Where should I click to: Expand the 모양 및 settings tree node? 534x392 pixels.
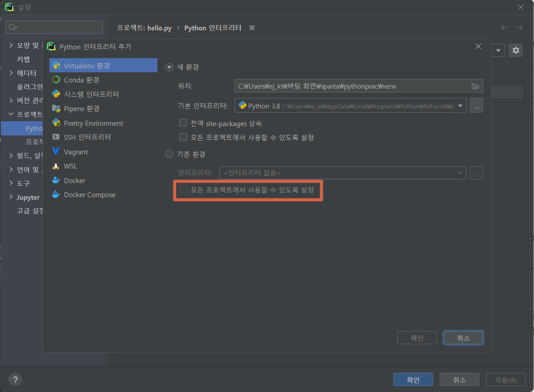[x=11, y=45]
